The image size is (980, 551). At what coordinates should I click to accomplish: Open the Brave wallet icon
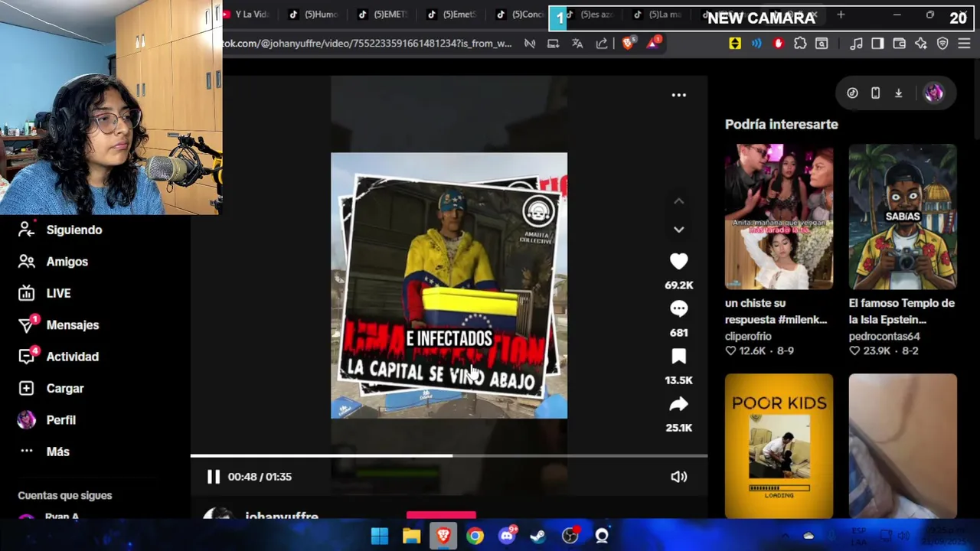coord(899,44)
